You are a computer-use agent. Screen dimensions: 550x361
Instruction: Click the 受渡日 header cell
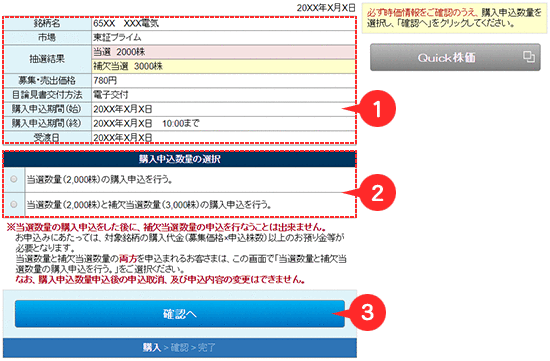click(47, 138)
